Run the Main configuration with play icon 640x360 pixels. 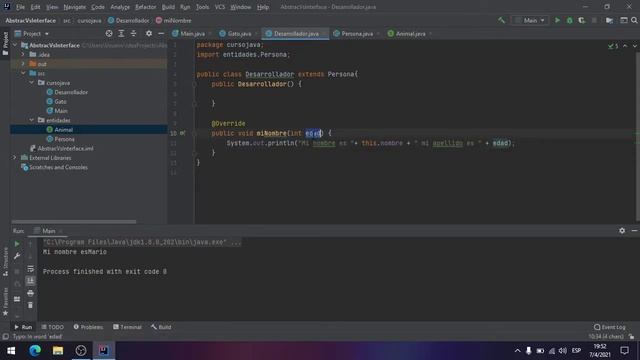pyautogui.click(x=557, y=20)
